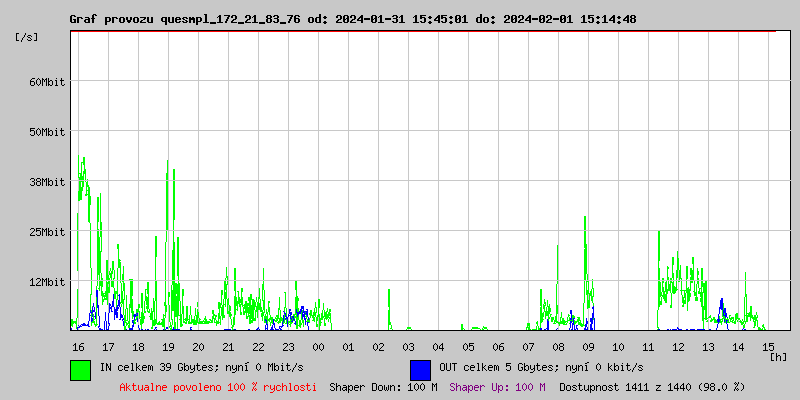This screenshot has height=400, width=800.
Task: Click the 'Shaper Down: 100 M' text
Action: coord(383,387)
